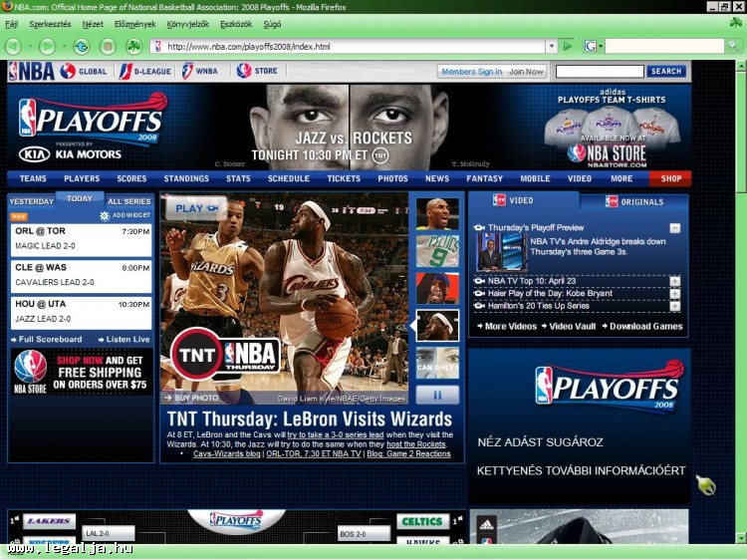Click the Add Widget gear icon
Screen dimensions: 747x560
click(105, 216)
